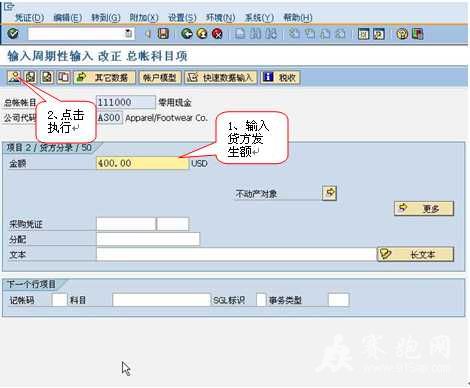Click the Create Shortcut icon
The image size is (470, 388).
(x=379, y=34)
